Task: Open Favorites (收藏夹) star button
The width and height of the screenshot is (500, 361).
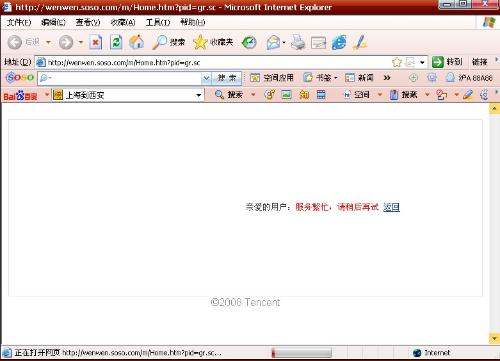Action: point(213,42)
